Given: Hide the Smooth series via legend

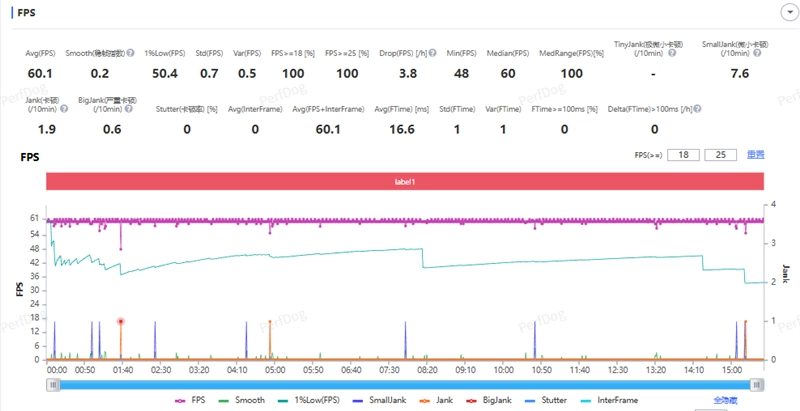Looking at the screenshot, I should click(x=241, y=399).
